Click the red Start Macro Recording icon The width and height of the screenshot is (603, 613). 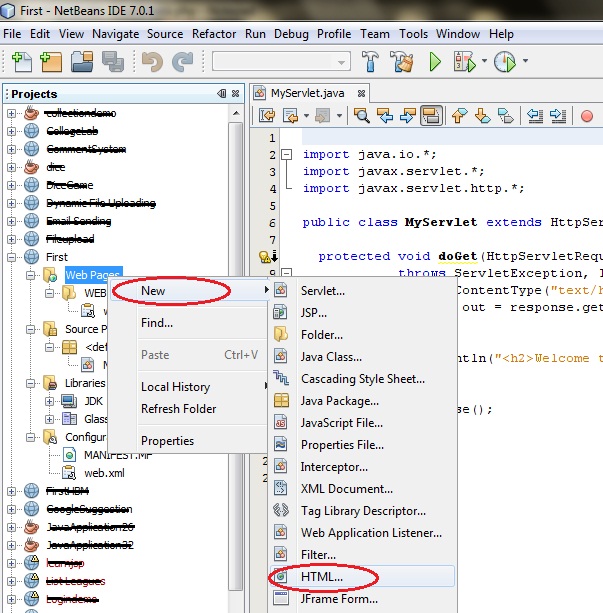587,116
